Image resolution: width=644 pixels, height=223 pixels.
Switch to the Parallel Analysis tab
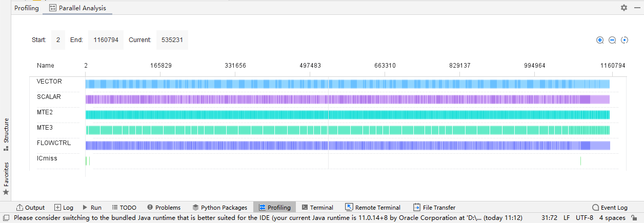pyautogui.click(x=77, y=8)
